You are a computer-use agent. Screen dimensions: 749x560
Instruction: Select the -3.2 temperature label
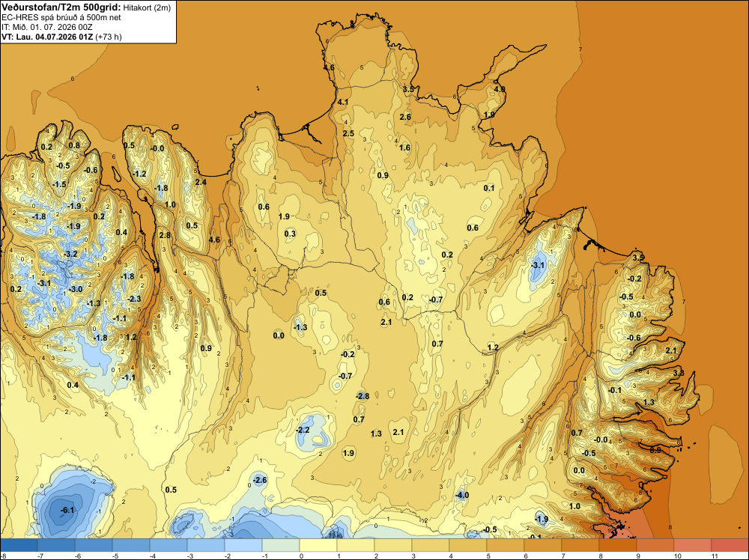(x=70, y=254)
